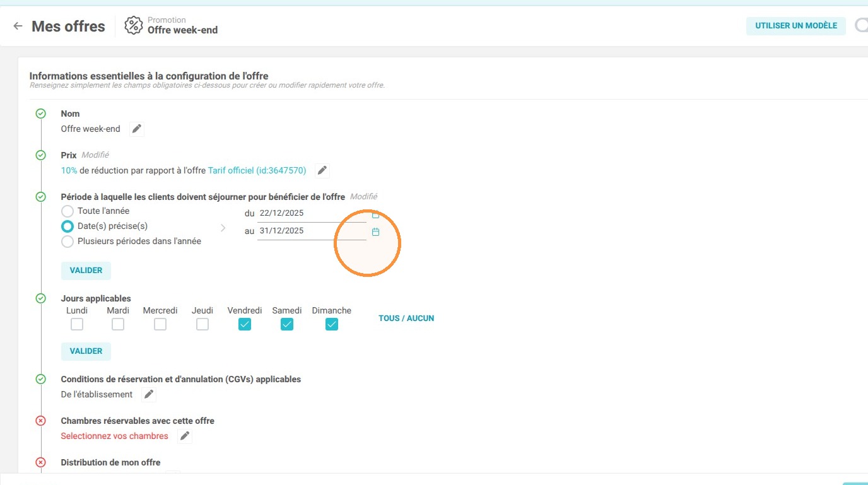Screen dimensions: 868x485
Task: Click the 'Offre week-end' title in header
Action: coord(183,30)
